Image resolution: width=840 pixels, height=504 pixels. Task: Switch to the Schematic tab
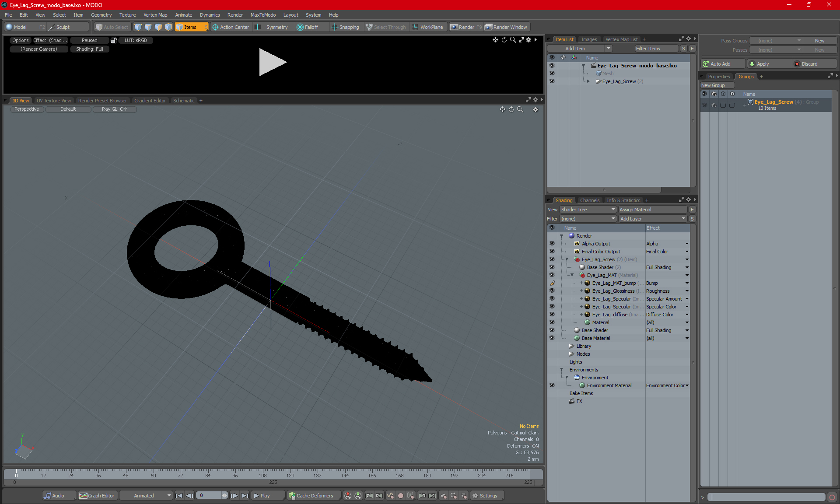coord(184,101)
